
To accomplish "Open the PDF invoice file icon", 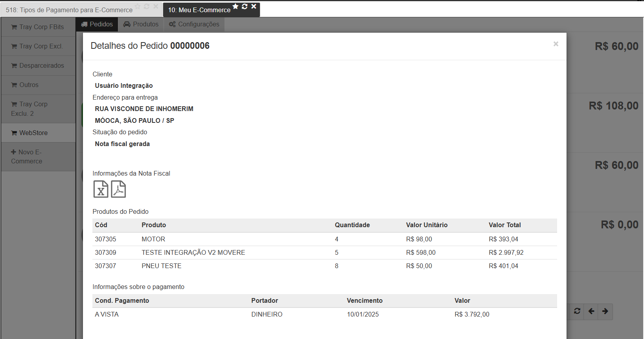I will (118, 189).
